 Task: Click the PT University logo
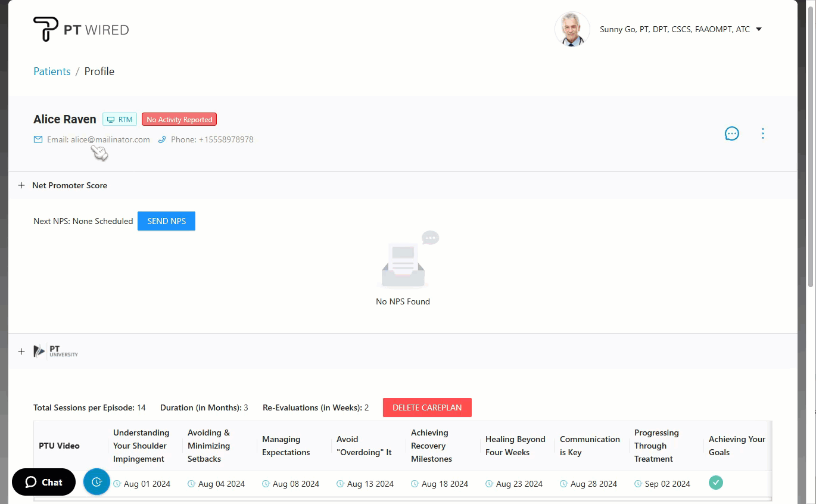point(55,351)
